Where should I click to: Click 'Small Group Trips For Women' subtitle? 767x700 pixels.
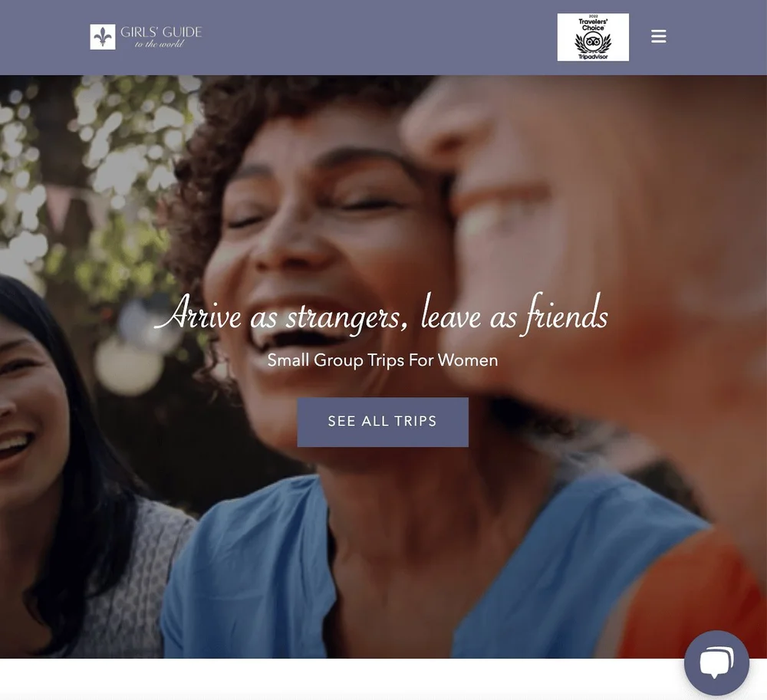(x=383, y=360)
